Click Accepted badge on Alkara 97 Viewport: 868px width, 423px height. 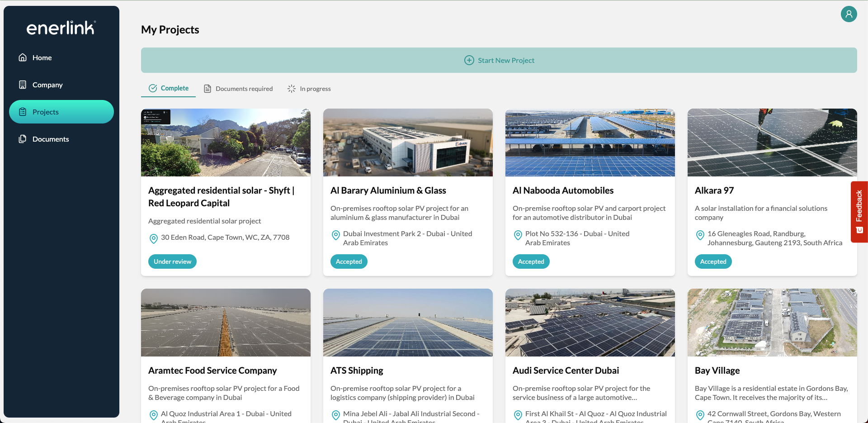click(x=713, y=261)
